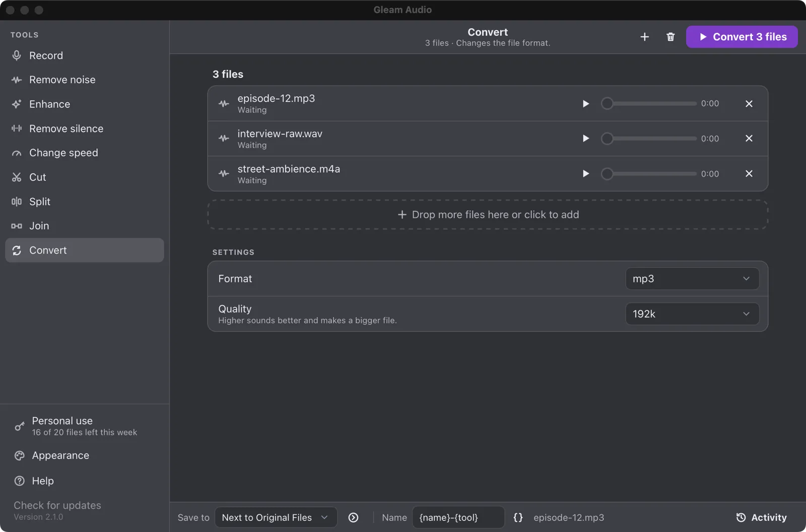This screenshot has width=806, height=532.
Task: Open the Record tool
Action: pos(84,55)
